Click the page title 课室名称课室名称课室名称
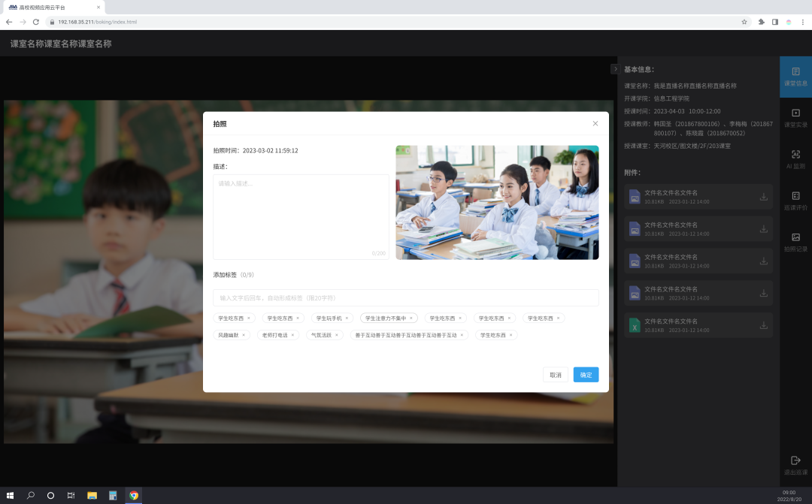 click(61, 44)
